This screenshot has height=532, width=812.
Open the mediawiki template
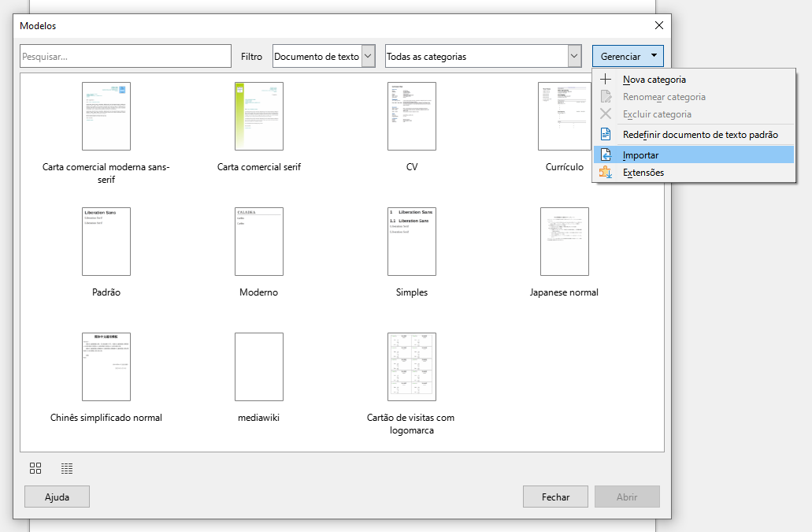258,366
